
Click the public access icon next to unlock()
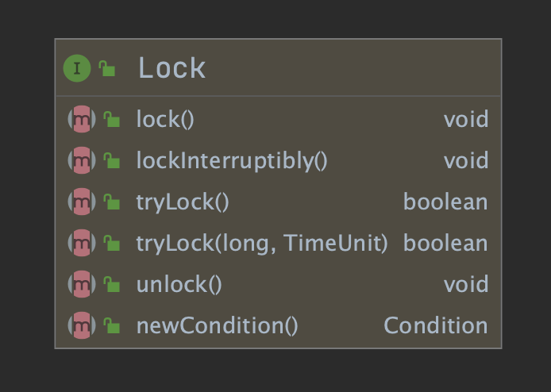coord(112,284)
